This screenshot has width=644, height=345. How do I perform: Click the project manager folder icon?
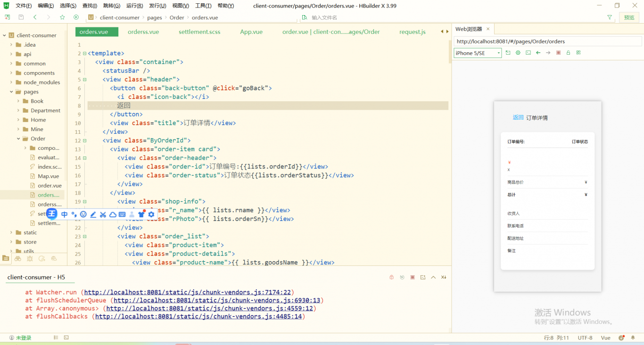click(x=6, y=258)
